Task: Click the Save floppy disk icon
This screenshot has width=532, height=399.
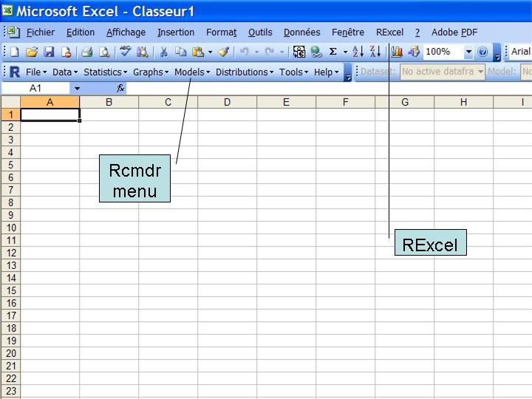Action: [x=50, y=52]
